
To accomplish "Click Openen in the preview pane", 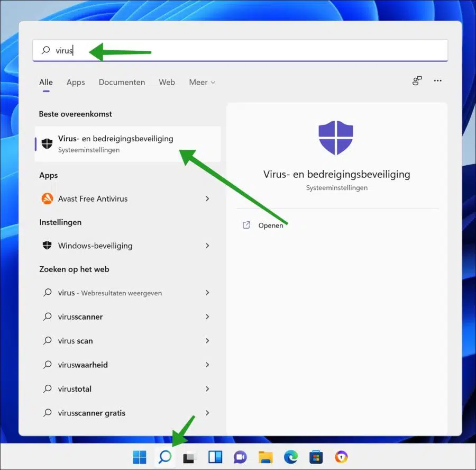I will point(270,225).
